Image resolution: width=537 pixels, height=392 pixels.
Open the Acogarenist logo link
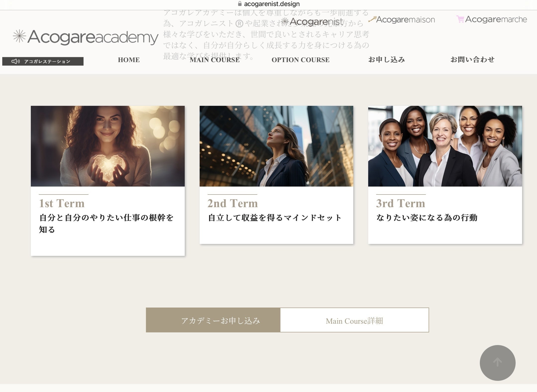[312, 22]
